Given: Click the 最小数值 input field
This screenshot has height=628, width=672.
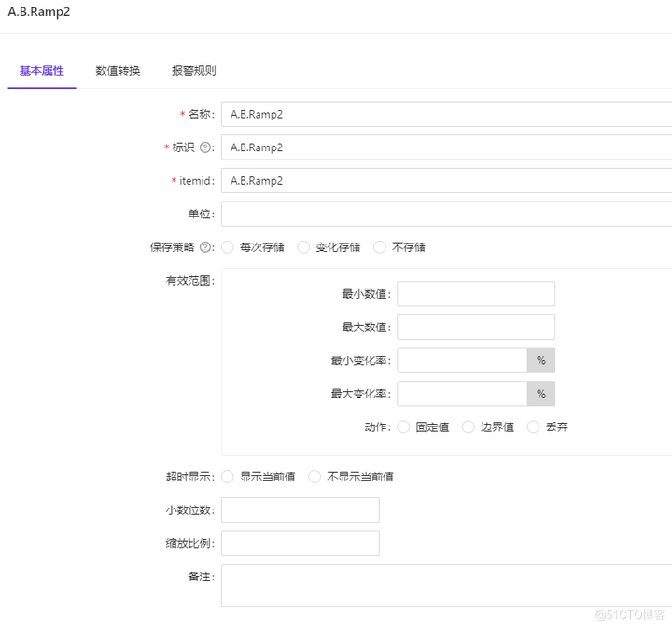Looking at the screenshot, I should 476,294.
